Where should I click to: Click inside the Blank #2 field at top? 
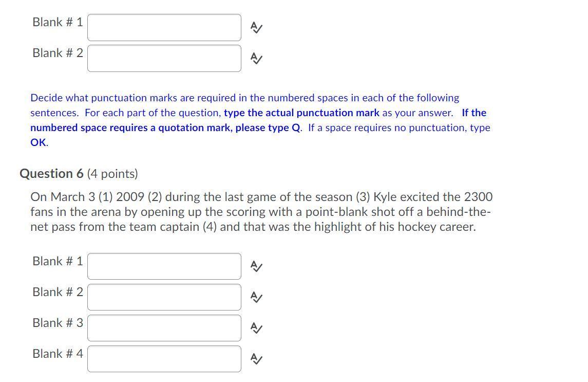(x=164, y=58)
